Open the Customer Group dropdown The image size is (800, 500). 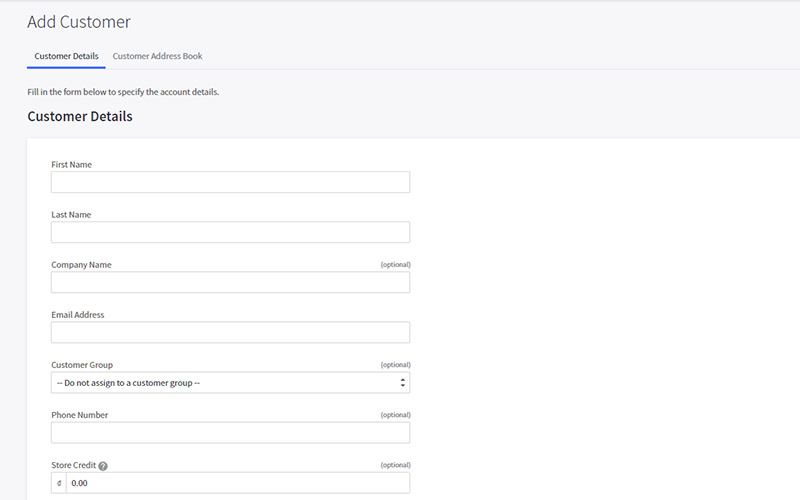point(230,383)
